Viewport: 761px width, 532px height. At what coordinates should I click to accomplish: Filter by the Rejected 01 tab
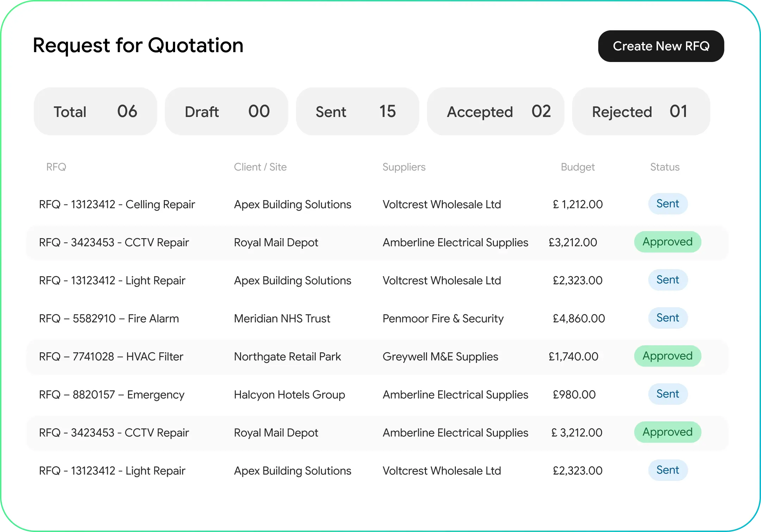pyautogui.click(x=641, y=111)
